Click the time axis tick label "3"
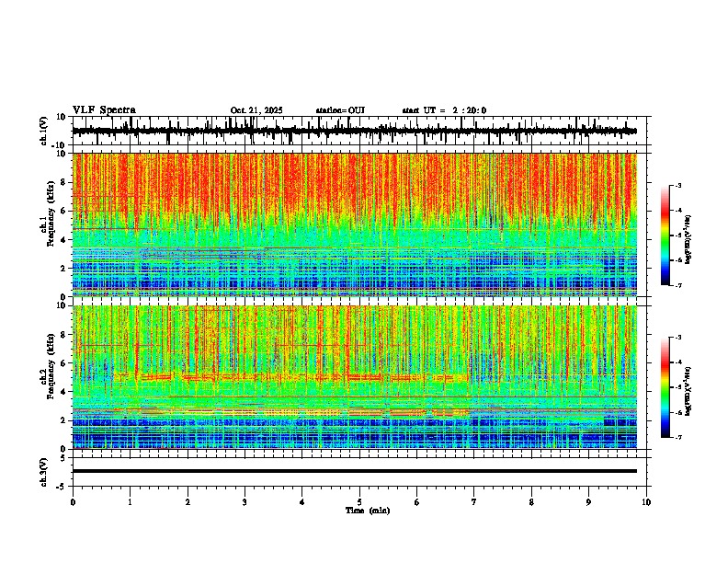 (245, 502)
